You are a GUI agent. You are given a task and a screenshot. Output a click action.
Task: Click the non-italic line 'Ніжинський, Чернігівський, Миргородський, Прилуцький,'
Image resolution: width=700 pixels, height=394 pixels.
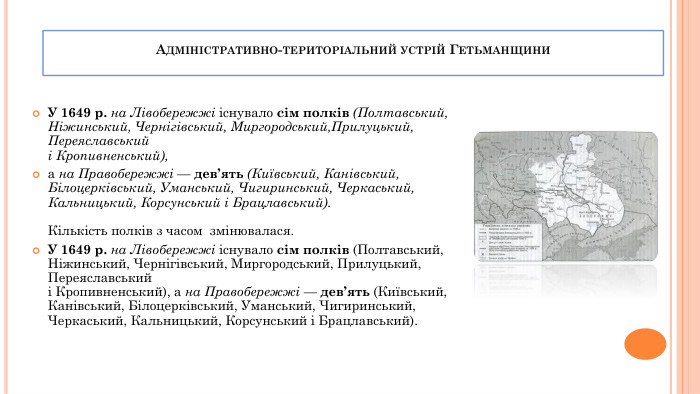pyautogui.click(x=234, y=264)
